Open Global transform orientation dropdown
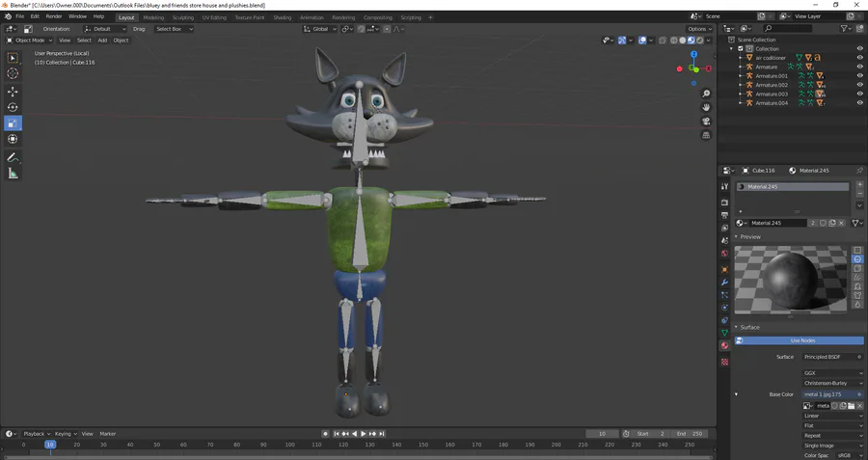Screen dimensions: 868x460 320,29
